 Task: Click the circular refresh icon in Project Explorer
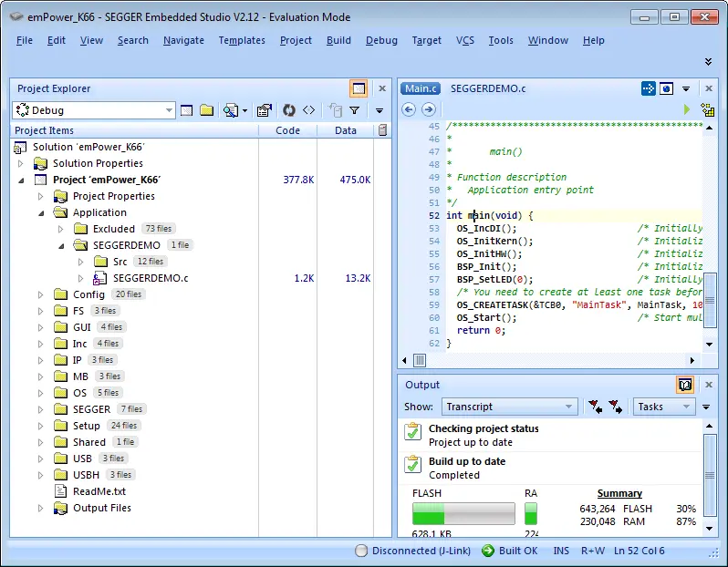288,110
